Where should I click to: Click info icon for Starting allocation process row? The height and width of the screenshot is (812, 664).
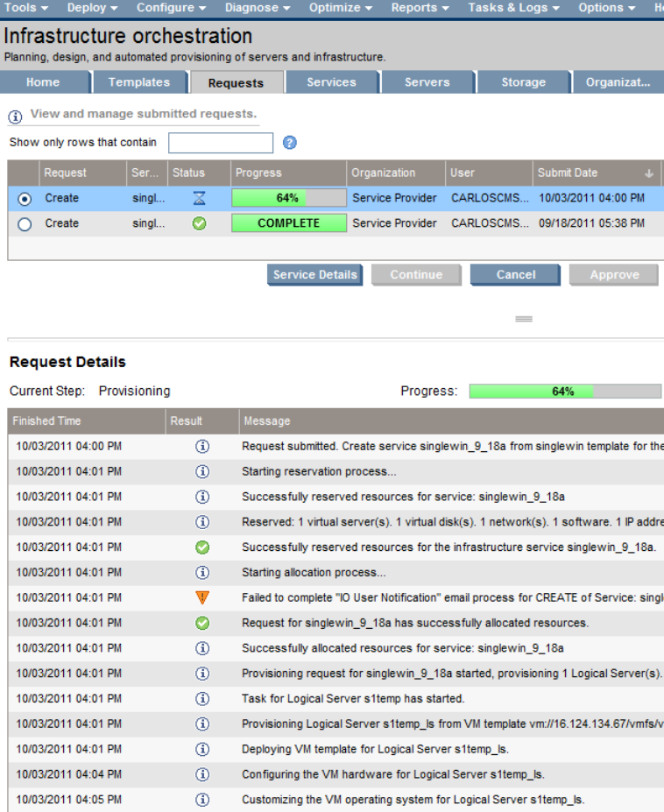(x=202, y=572)
